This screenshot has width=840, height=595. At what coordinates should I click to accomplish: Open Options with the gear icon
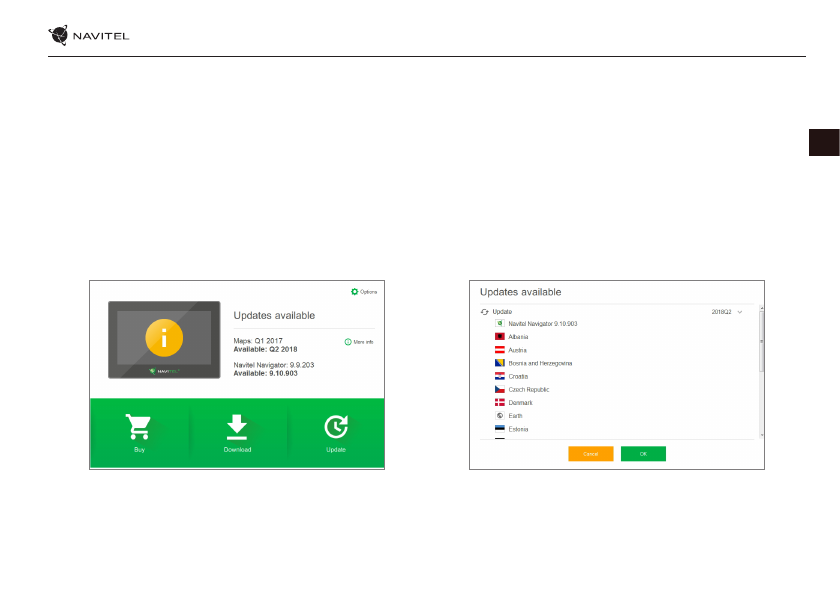[364, 292]
